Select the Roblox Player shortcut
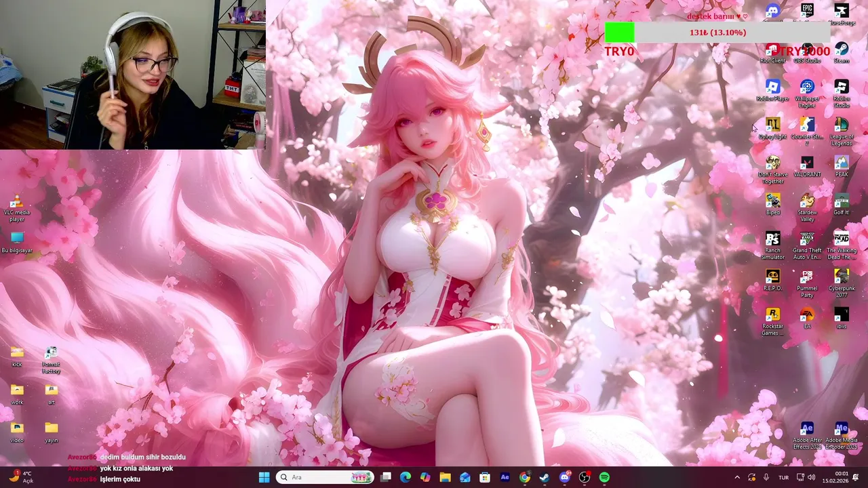 pyautogui.click(x=772, y=91)
